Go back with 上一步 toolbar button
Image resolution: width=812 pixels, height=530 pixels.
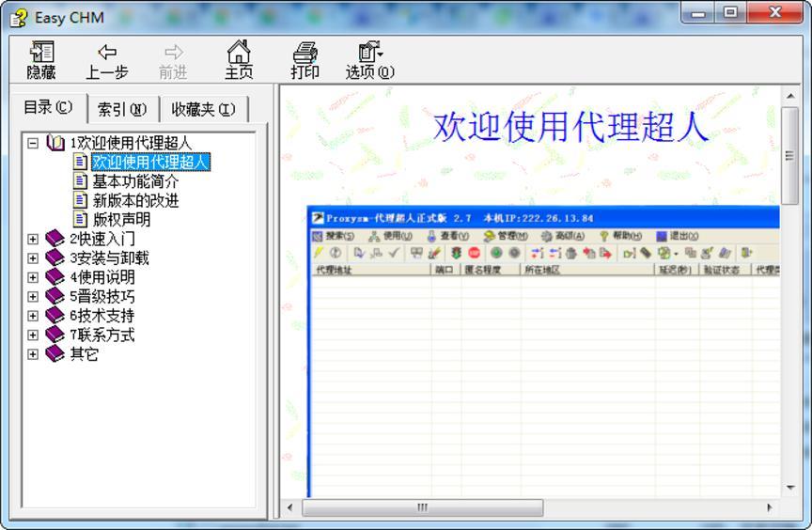click(107, 61)
